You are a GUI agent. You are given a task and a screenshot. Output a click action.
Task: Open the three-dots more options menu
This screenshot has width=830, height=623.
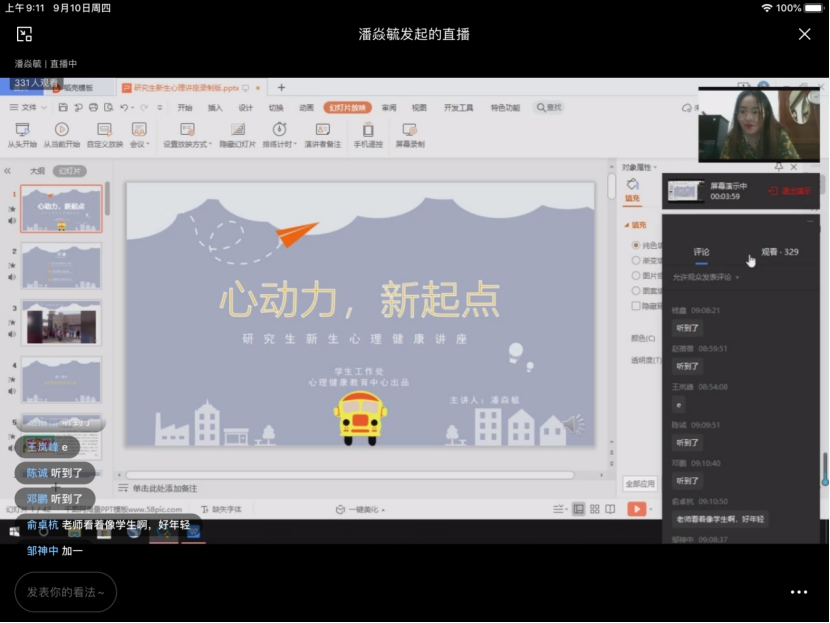pos(798,592)
